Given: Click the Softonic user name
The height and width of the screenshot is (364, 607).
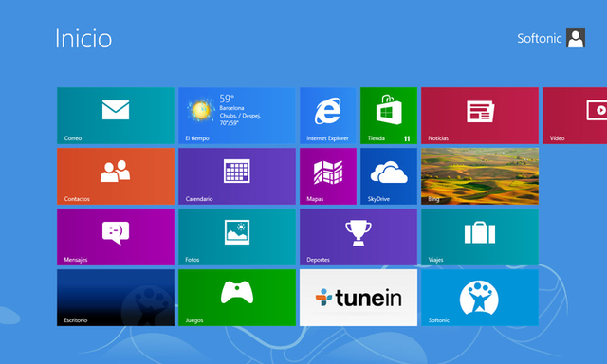Looking at the screenshot, I should pos(540,38).
